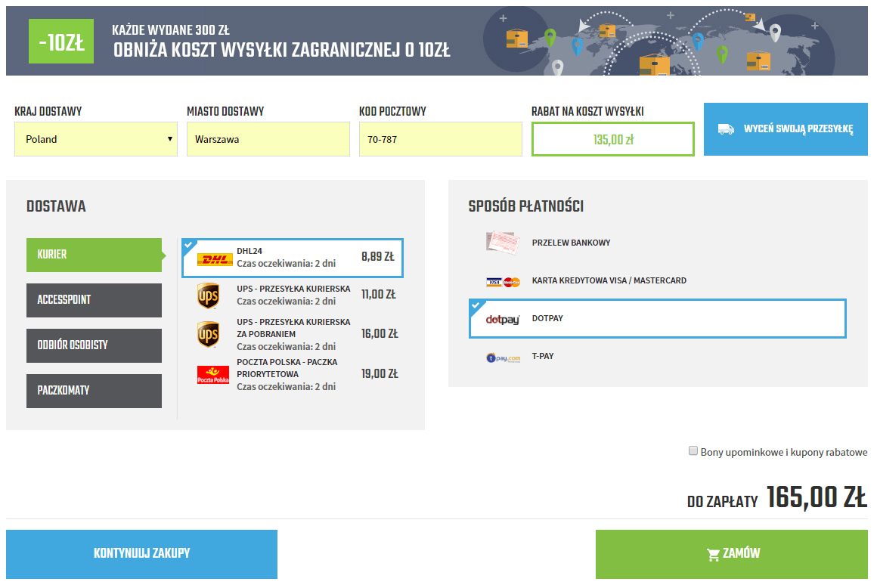The height and width of the screenshot is (588, 877).
Task: Click the Kontynuuj zakupy button
Action: (x=141, y=554)
